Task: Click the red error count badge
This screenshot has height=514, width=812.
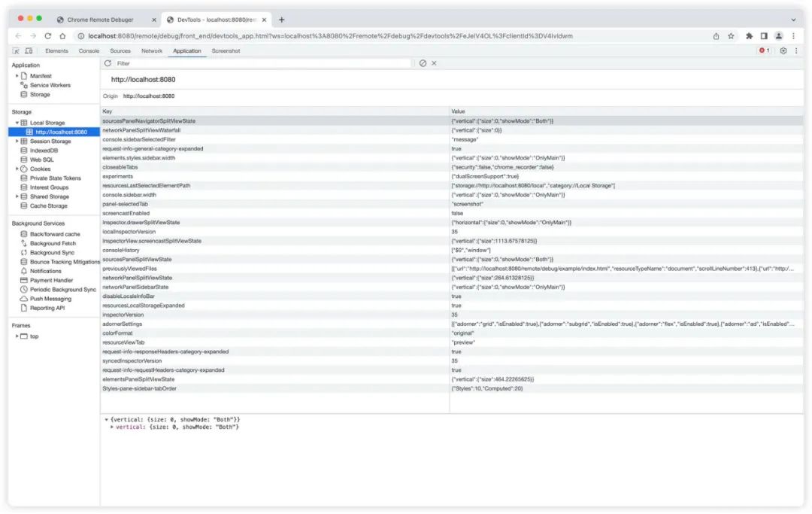Action: 763,50
